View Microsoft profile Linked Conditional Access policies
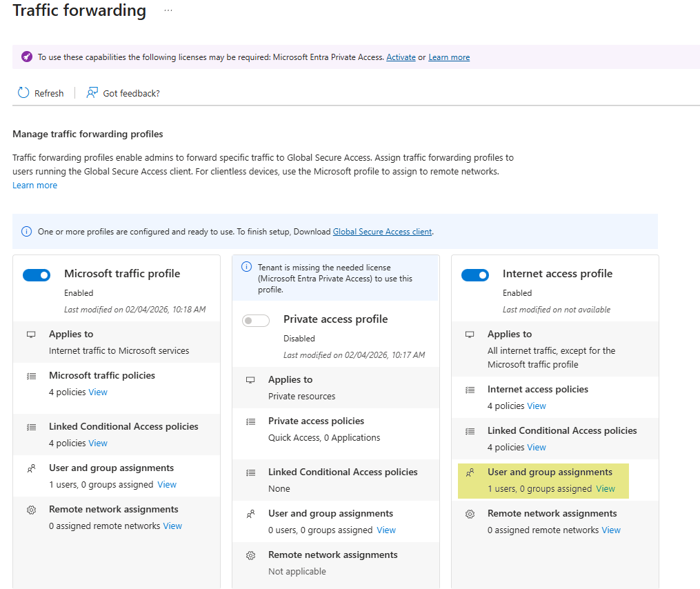Viewport: 700px width, 589px height. pos(98,443)
